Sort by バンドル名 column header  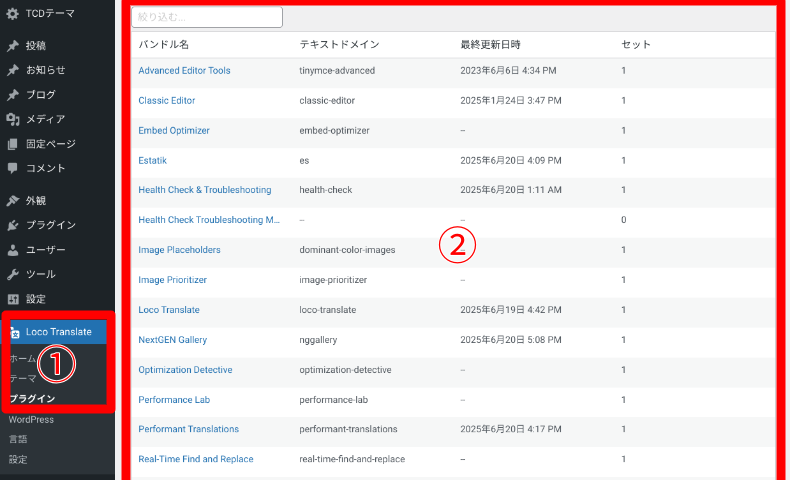point(163,44)
